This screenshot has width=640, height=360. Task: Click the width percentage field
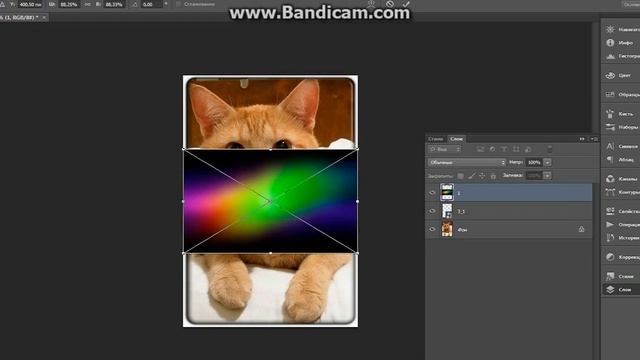click(x=68, y=4)
